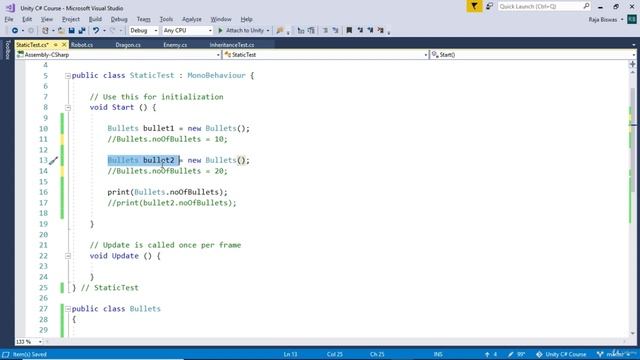Collapse the Bullets class region
Viewport: 640px width, 360px height.
point(68,309)
